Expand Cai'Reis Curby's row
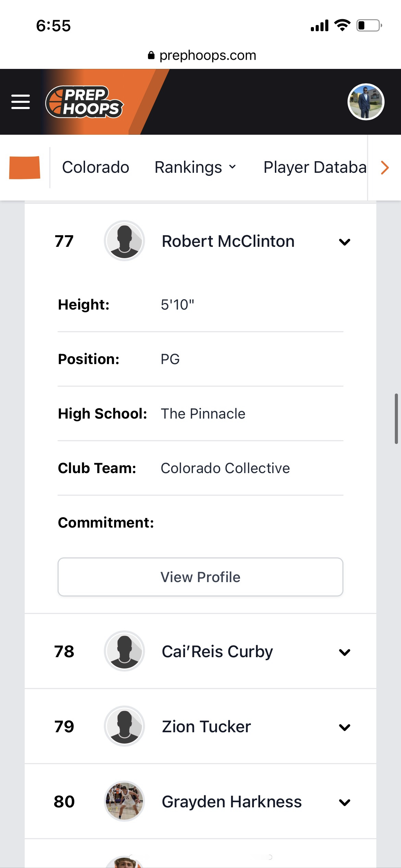Viewport: 401px width, 868px height. pyautogui.click(x=344, y=652)
